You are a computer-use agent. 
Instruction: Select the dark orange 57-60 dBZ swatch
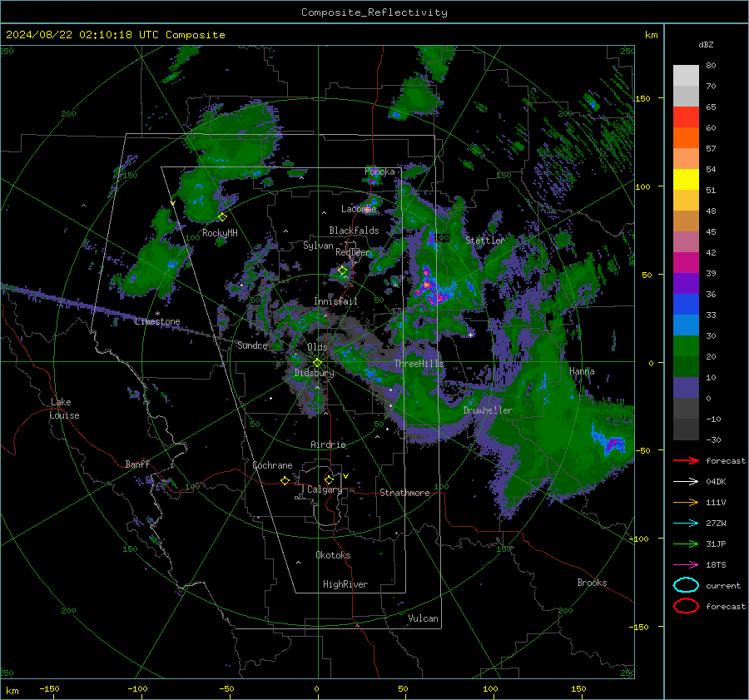point(686,138)
